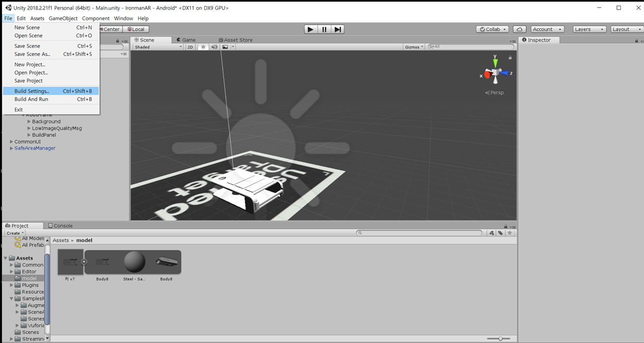Click the scene effects image icon

point(225,47)
